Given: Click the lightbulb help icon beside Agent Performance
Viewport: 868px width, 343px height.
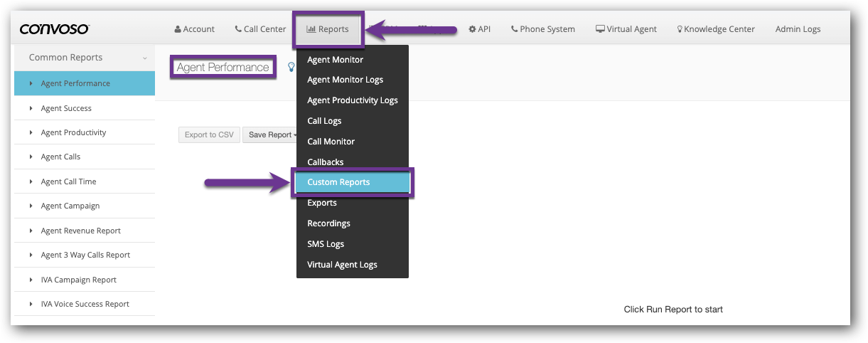Looking at the screenshot, I should 290,67.
